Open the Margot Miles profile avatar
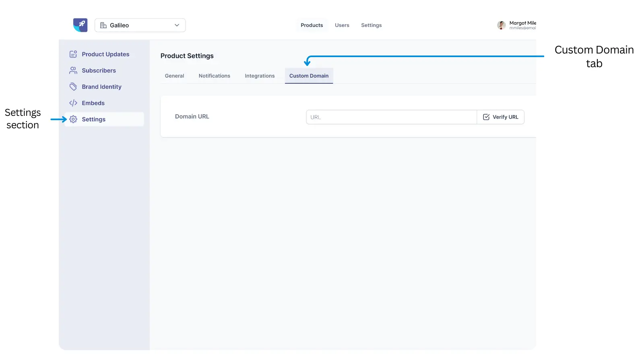The height and width of the screenshot is (362, 644). (x=501, y=25)
